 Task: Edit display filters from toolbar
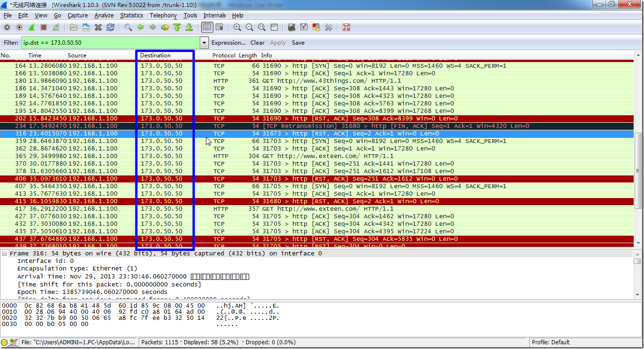[x=304, y=28]
